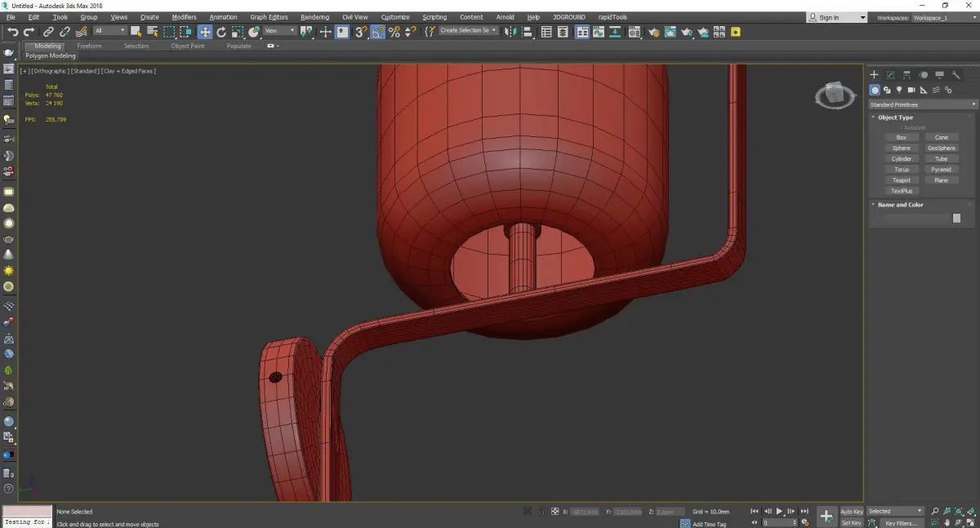Select the Select and Move tool
The width and height of the screenshot is (980, 528).
point(204,32)
